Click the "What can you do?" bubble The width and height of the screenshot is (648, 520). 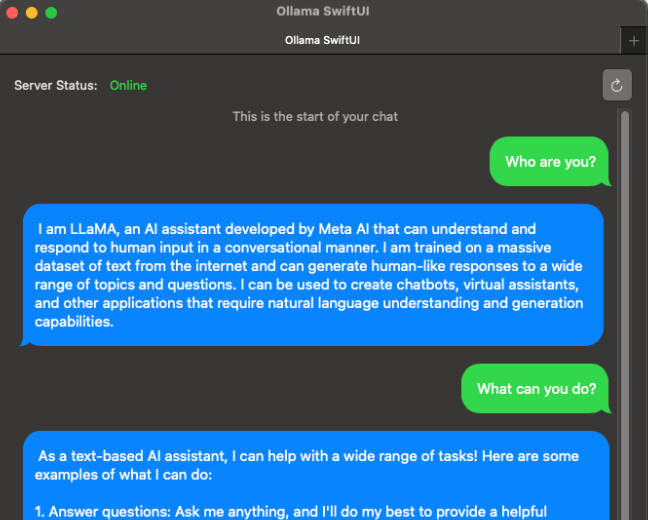coord(536,389)
